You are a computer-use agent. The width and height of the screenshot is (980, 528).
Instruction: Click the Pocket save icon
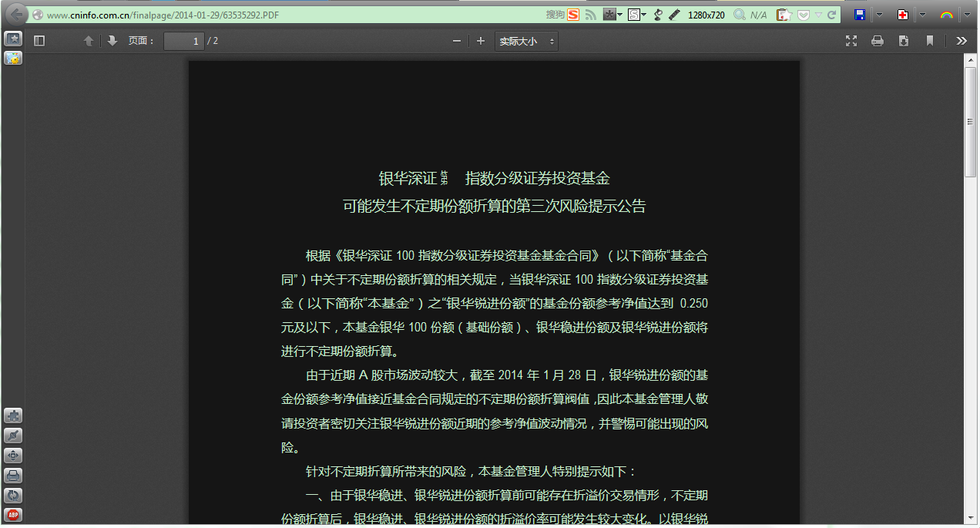click(x=804, y=15)
